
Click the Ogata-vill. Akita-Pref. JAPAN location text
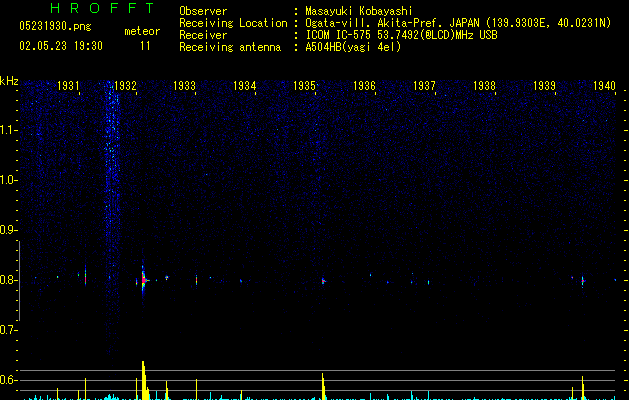pos(458,23)
